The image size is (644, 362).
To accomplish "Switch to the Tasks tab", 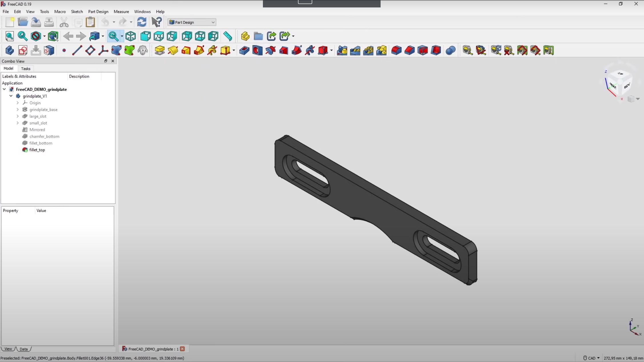I will (x=25, y=68).
